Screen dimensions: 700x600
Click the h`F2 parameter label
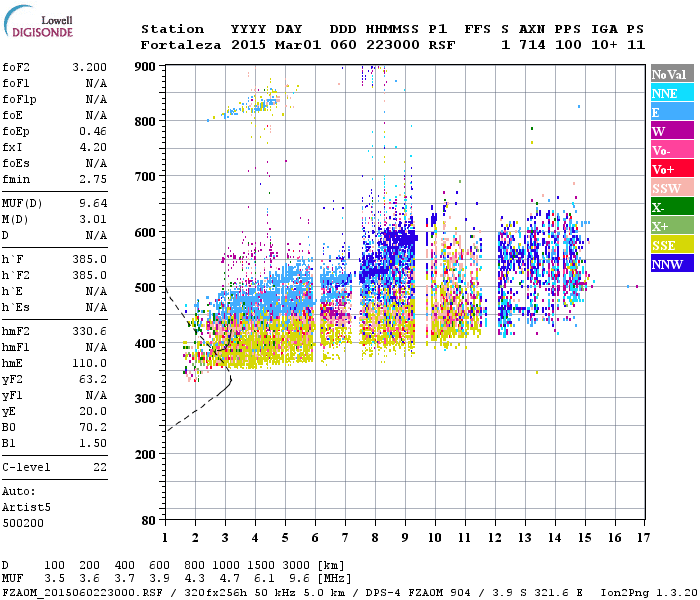click(16, 275)
